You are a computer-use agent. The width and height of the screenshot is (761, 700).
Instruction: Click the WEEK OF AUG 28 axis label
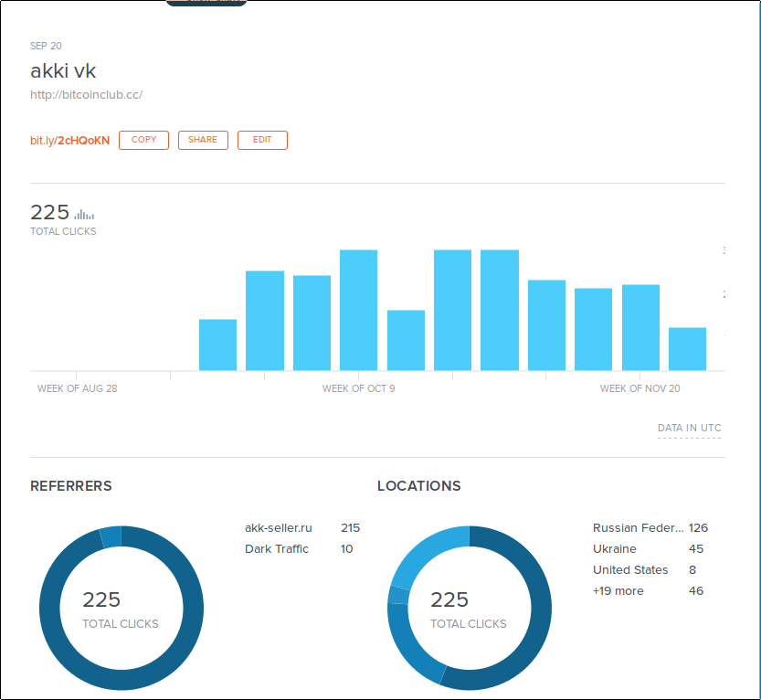pyautogui.click(x=77, y=388)
